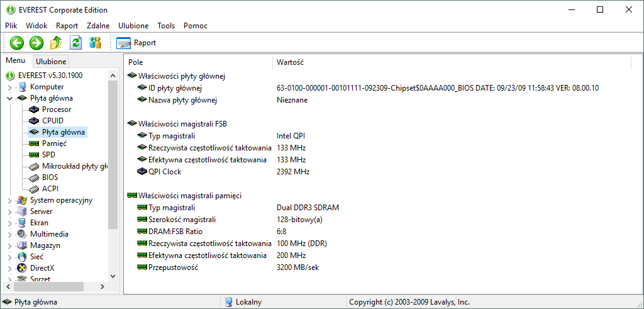This screenshot has height=309, width=644.
Task: Click the Up level toolbar icon
Action: [56, 43]
